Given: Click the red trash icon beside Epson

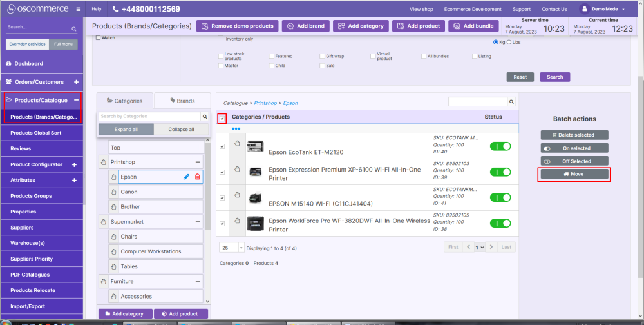Looking at the screenshot, I should 197,177.
